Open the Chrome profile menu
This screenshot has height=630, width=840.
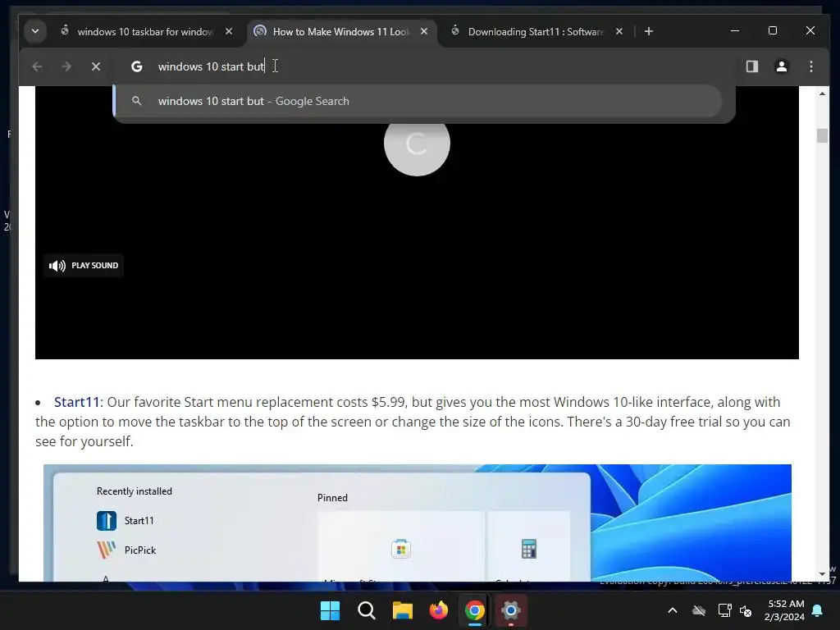coord(782,66)
